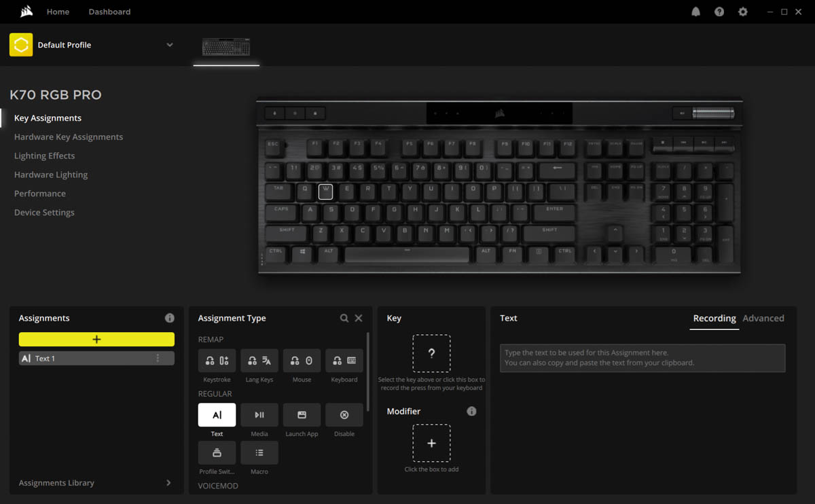Select the Keystroke remap type
The width and height of the screenshot is (815, 504).
pyautogui.click(x=217, y=361)
